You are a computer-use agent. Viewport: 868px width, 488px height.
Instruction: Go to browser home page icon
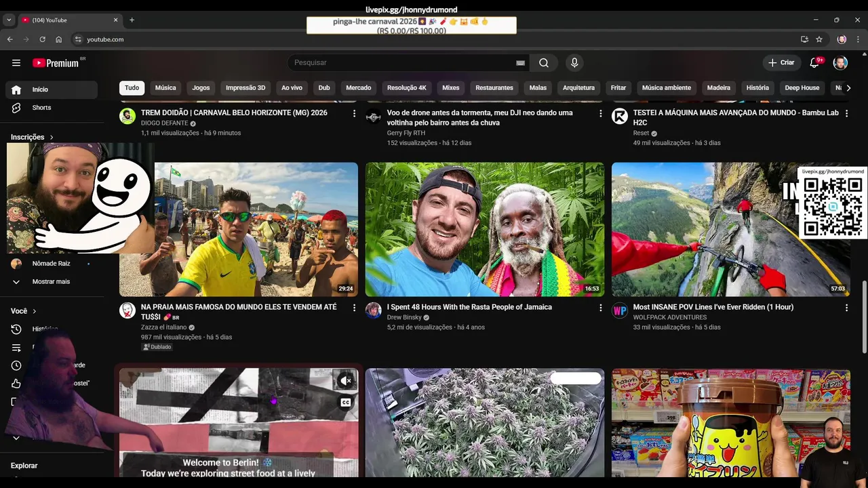[x=58, y=39]
